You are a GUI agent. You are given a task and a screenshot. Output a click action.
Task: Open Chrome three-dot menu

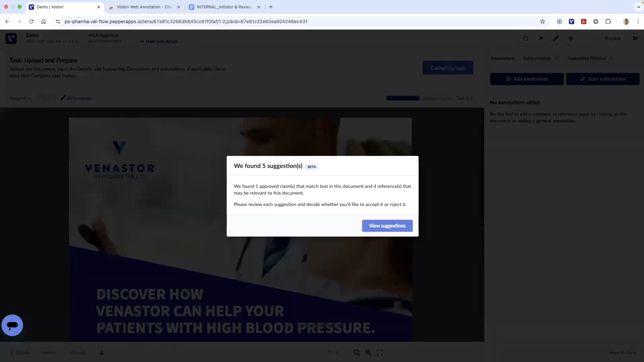coord(638,22)
